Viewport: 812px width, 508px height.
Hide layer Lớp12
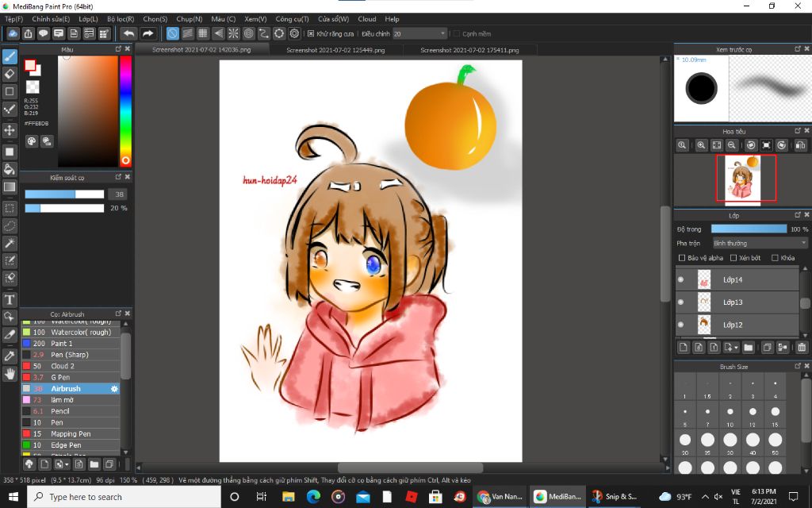click(x=681, y=325)
